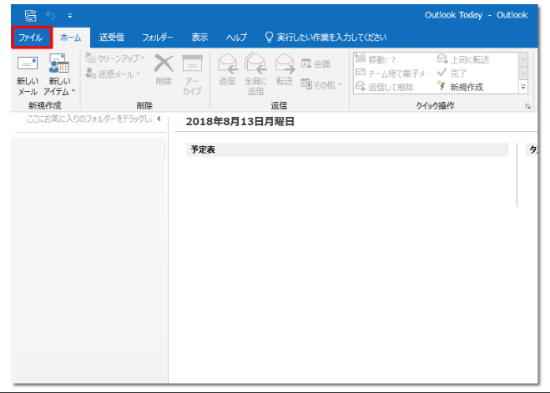Open the クイック操作 dialog launcher

point(528,106)
